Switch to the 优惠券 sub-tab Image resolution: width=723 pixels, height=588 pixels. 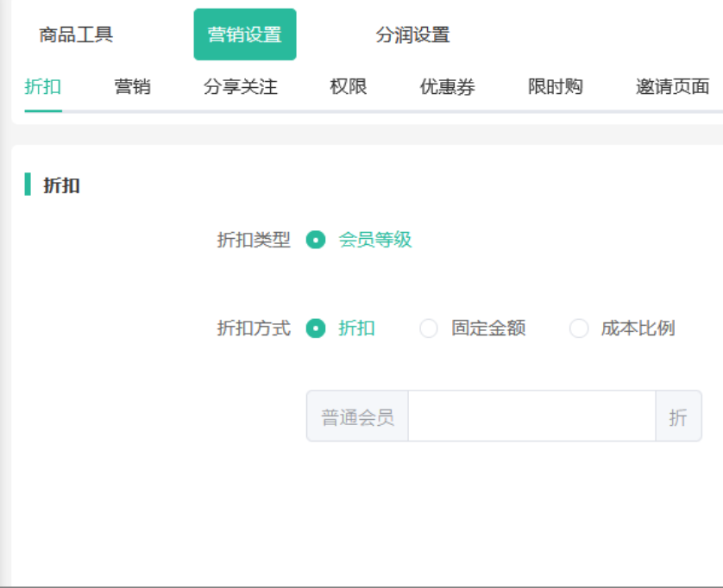point(447,86)
